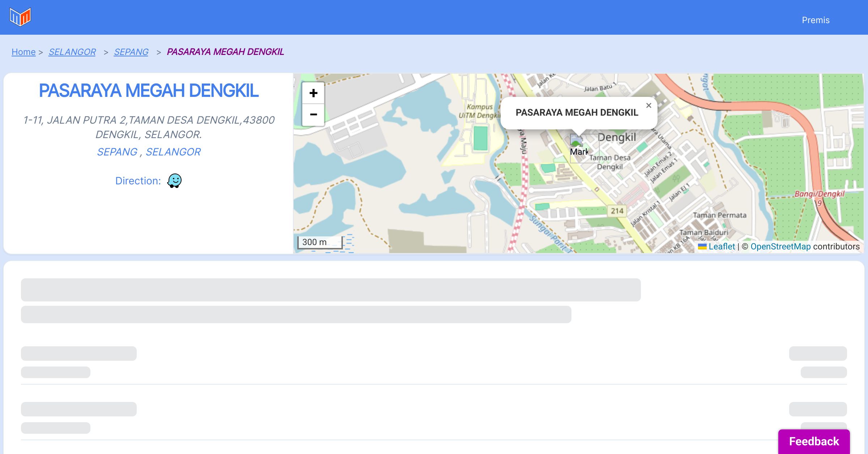The width and height of the screenshot is (868, 454).
Task: Open SEPANG breadcrumb link
Action: [x=131, y=52]
